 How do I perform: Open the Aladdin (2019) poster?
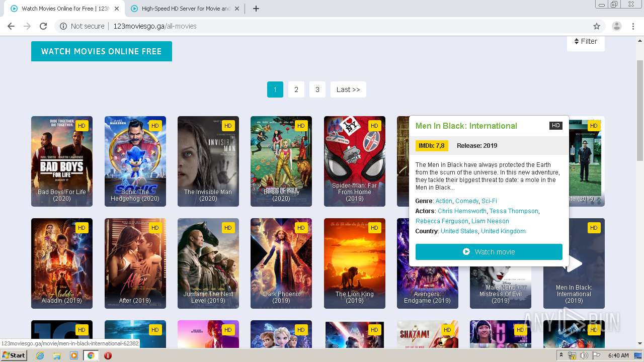coord(62,263)
